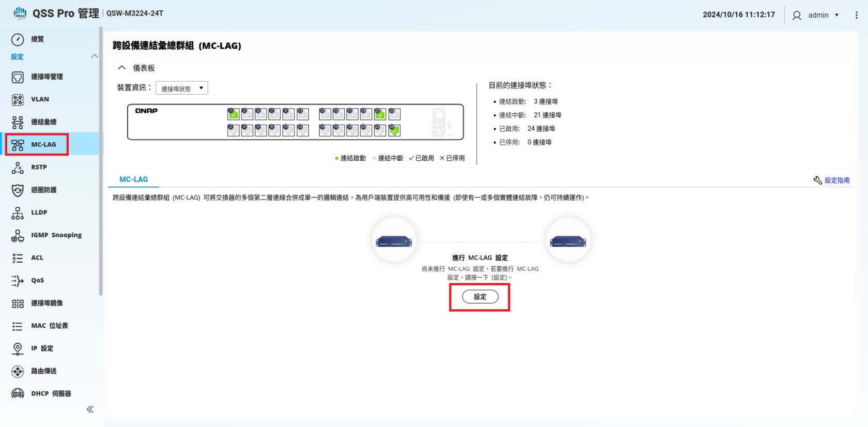Open the admin user menu
The image size is (868, 427).
point(815,16)
